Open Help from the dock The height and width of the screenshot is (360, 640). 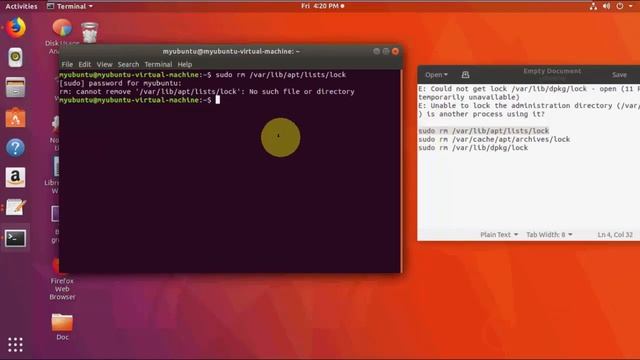click(x=16, y=147)
